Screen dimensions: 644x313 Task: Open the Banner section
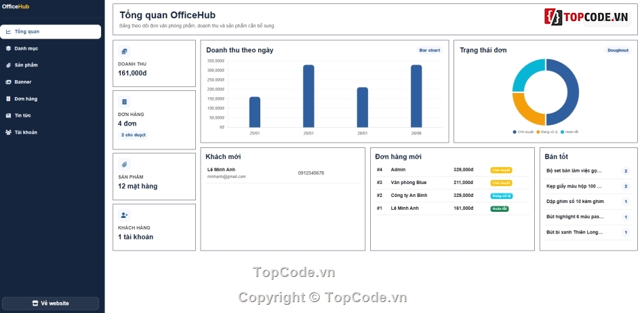[51, 82]
